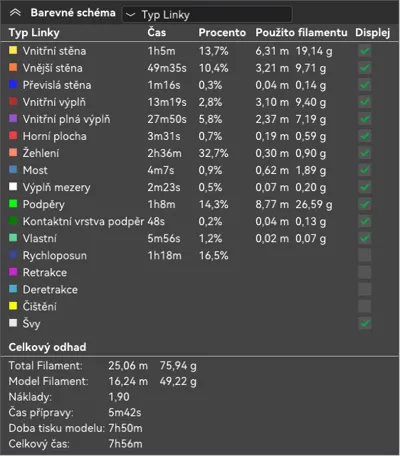Select the Žehlení line type row

click(x=200, y=153)
